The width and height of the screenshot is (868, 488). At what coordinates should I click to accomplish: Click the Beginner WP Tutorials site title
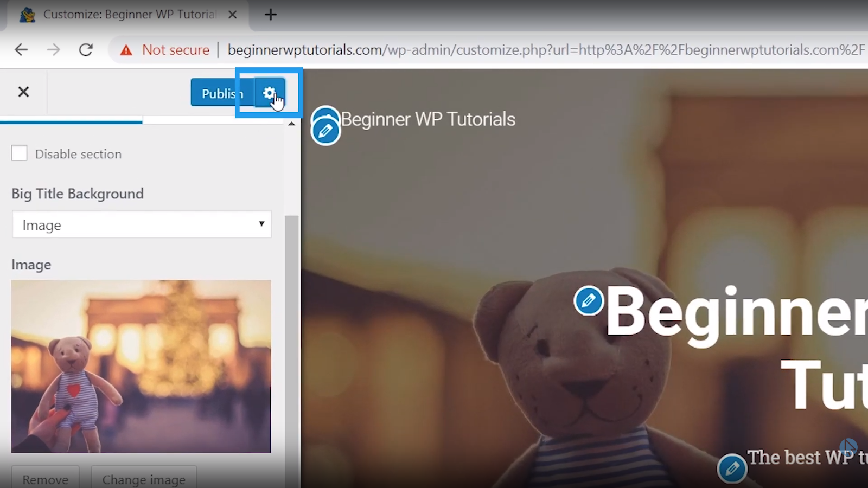(x=428, y=119)
